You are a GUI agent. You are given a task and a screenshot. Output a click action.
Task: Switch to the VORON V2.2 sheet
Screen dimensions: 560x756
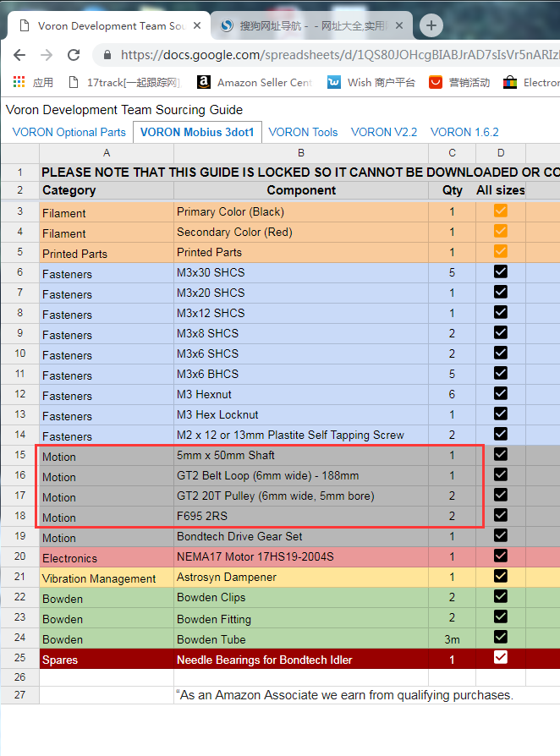tap(384, 132)
